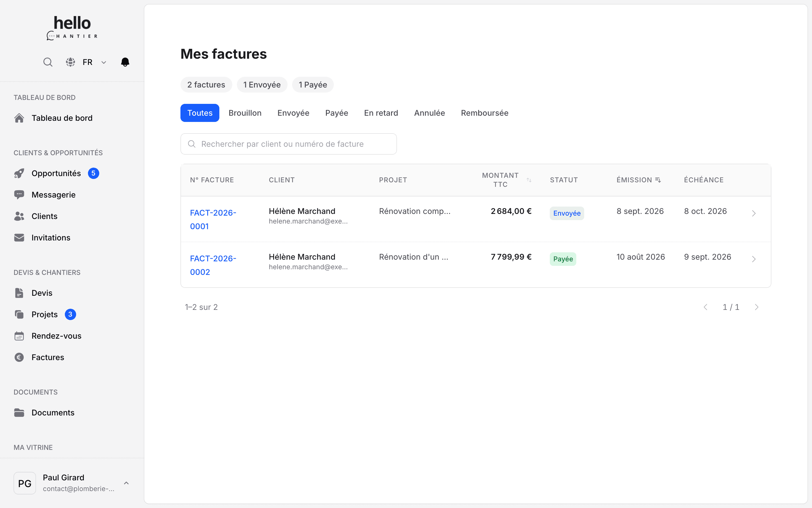This screenshot has height=508, width=812.
Task: Click the search magnifier icon in sidebar
Action: 48,62
